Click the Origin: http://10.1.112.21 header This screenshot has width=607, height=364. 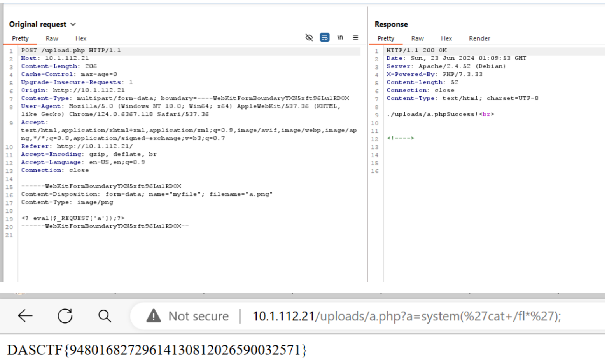coord(73,90)
